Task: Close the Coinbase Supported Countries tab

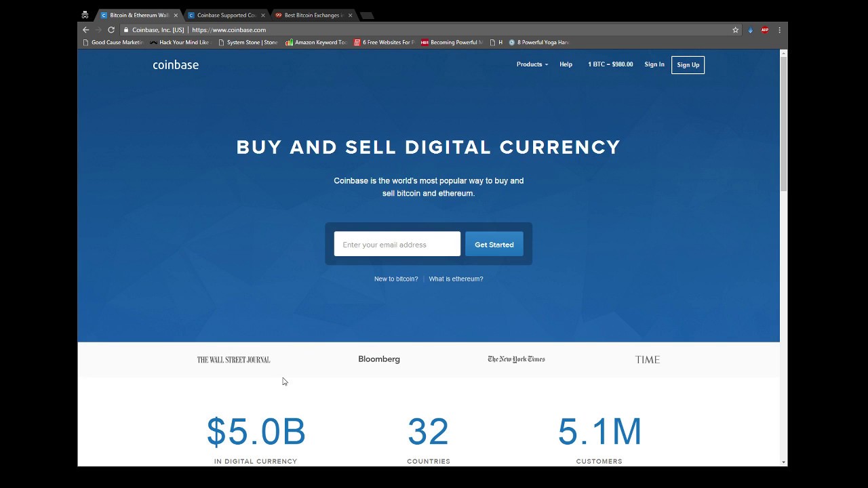Action: click(263, 15)
